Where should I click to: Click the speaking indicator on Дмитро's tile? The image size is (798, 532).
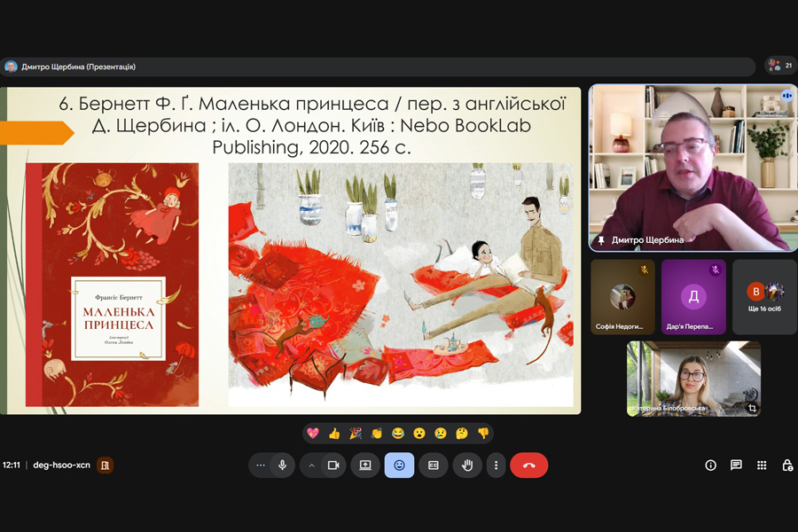(786, 96)
